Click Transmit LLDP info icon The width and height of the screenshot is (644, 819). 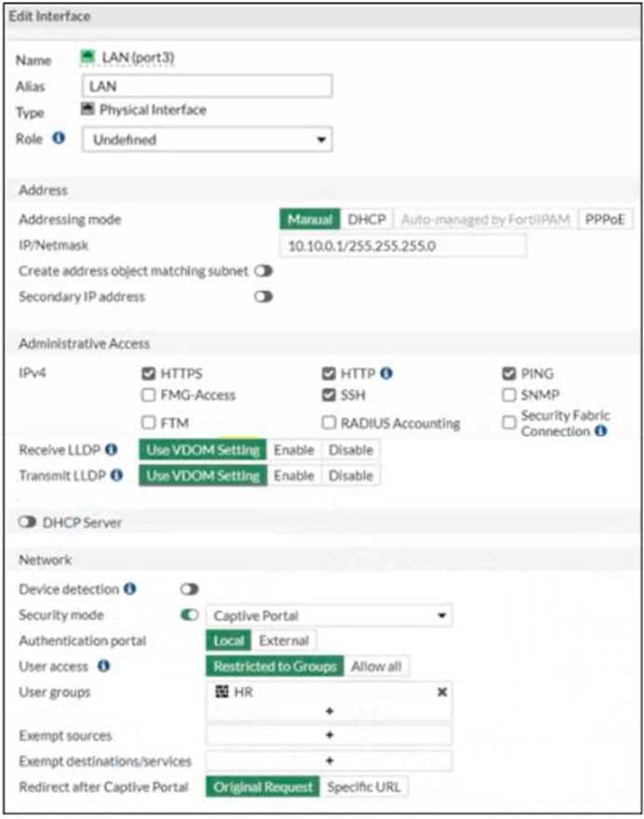(117, 475)
